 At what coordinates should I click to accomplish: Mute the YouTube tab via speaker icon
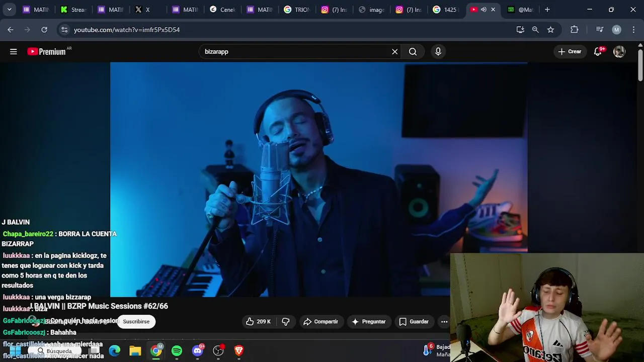pos(484,10)
